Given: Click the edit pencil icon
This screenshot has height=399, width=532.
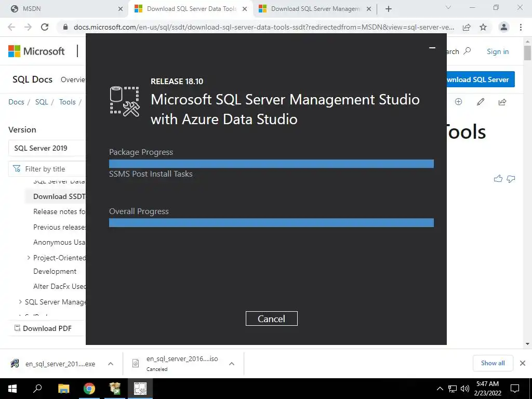Looking at the screenshot, I should [x=481, y=102].
